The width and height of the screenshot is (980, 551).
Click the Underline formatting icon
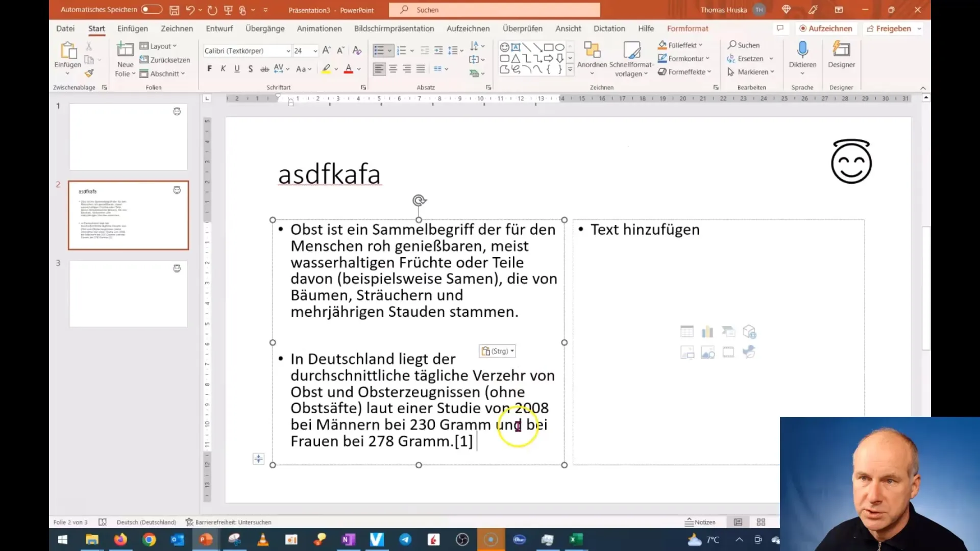click(236, 69)
